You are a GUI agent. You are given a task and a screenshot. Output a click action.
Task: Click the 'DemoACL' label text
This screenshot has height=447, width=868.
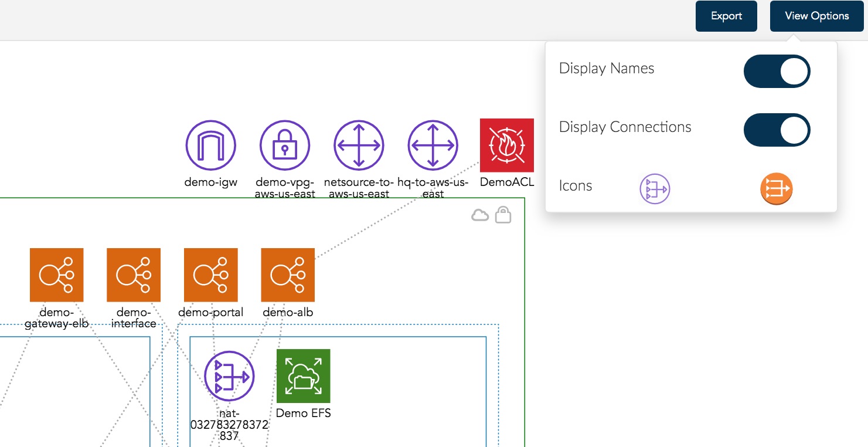click(x=507, y=182)
